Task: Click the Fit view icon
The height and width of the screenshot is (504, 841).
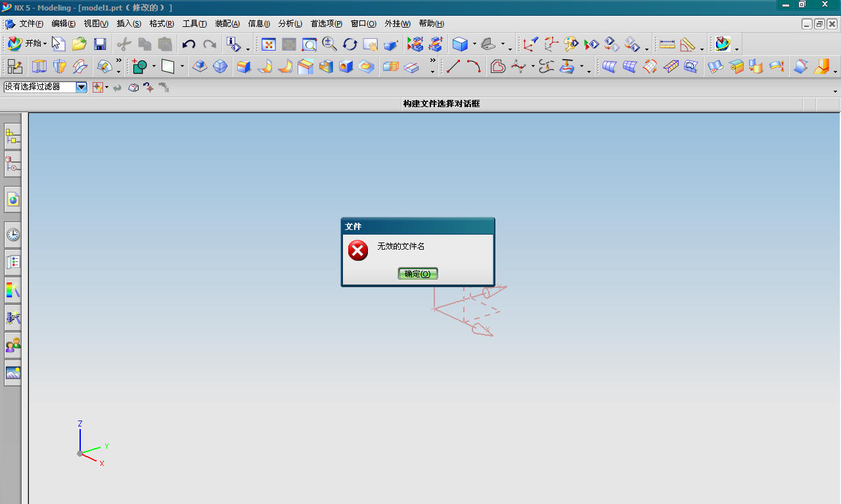Action: [x=269, y=44]
